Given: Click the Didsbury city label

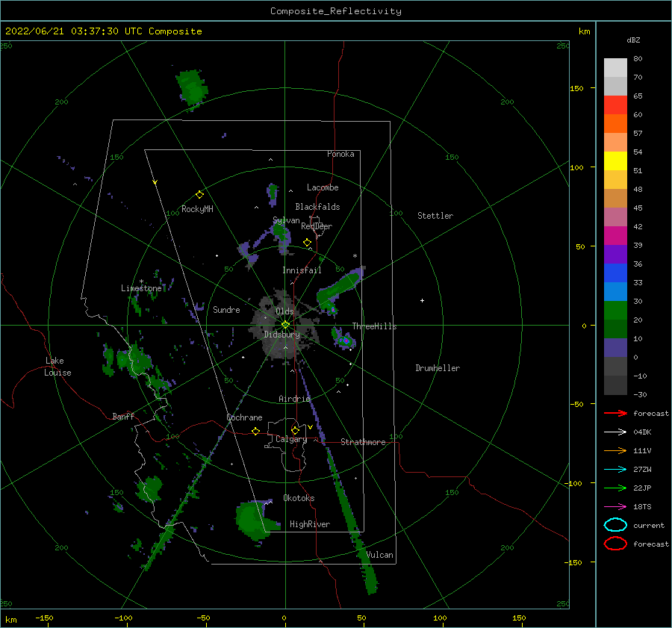Looking at the screenshot, I should [x=281, y=335].
